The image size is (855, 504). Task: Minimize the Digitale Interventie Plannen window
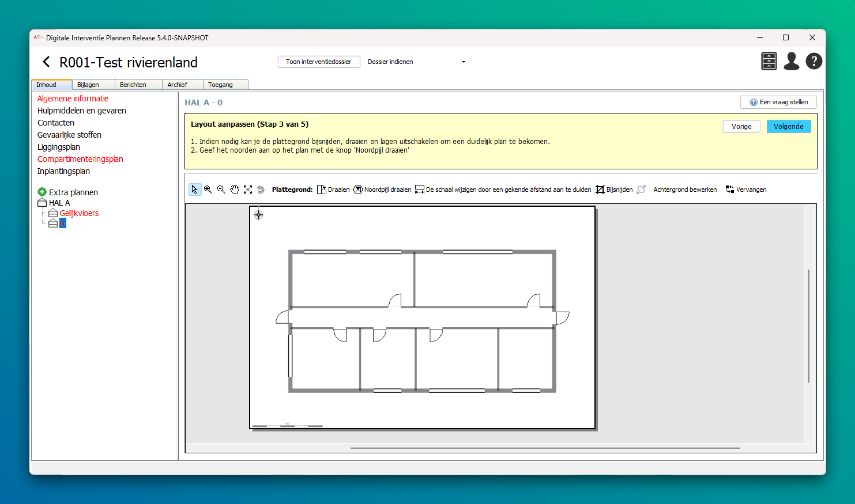click(760, 37)
